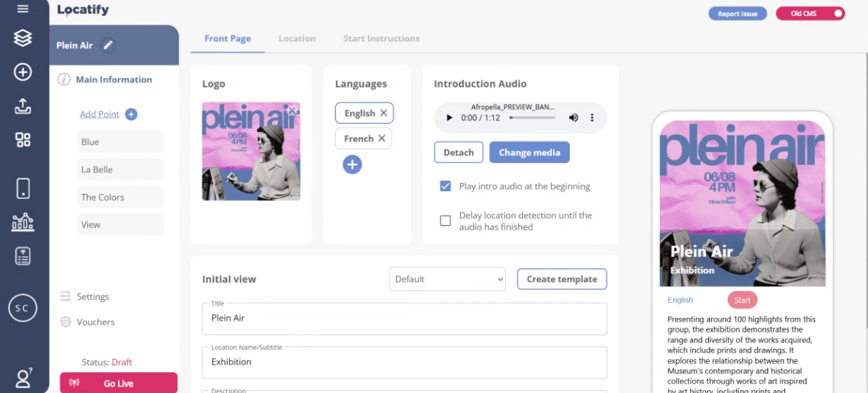Image resolution: width=868 pixels, height=393 pixels.
Task: Play the introduction audio
Action: [x=449, y=118]
